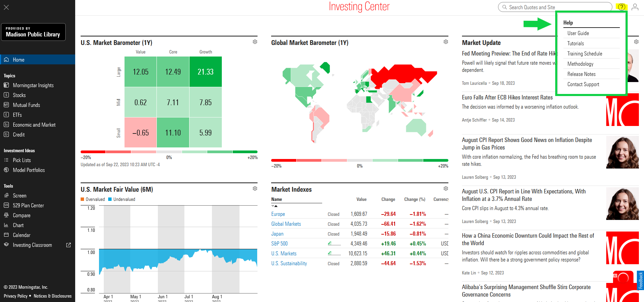Click the Screen tool icon

(6, 195)
